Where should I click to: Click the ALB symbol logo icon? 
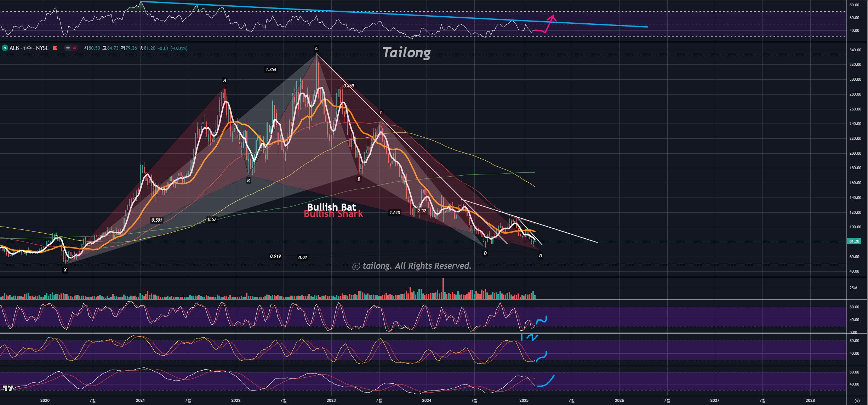click(x=5, y=48)
